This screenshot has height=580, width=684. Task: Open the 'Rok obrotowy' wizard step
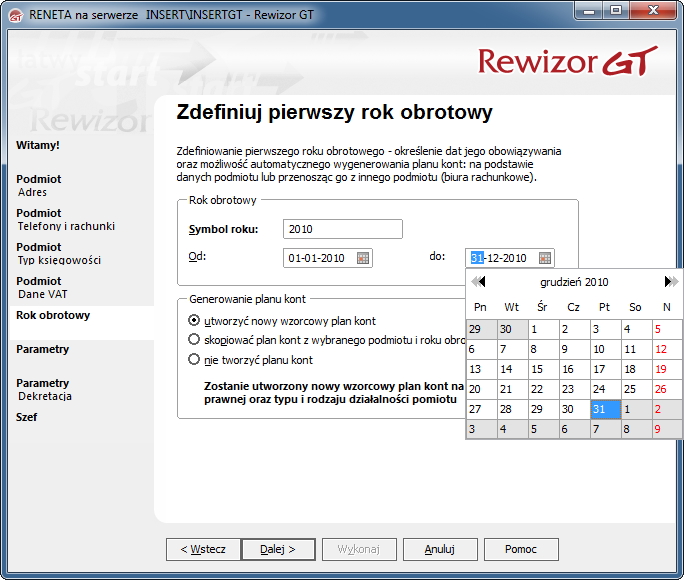(53, 315)
